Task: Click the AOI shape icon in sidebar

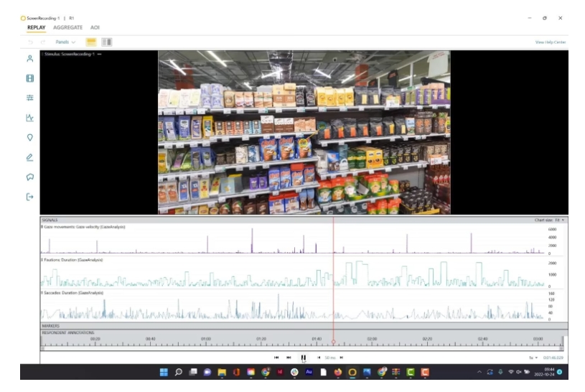Action: 30,177
